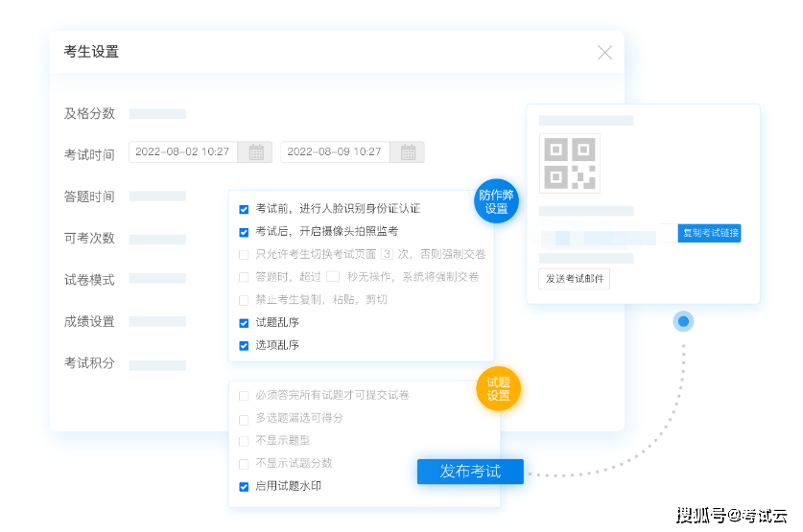Edit end time field 2022-08-09 10:27
Screen dimensions: 803x532
(x=335, y=151)
